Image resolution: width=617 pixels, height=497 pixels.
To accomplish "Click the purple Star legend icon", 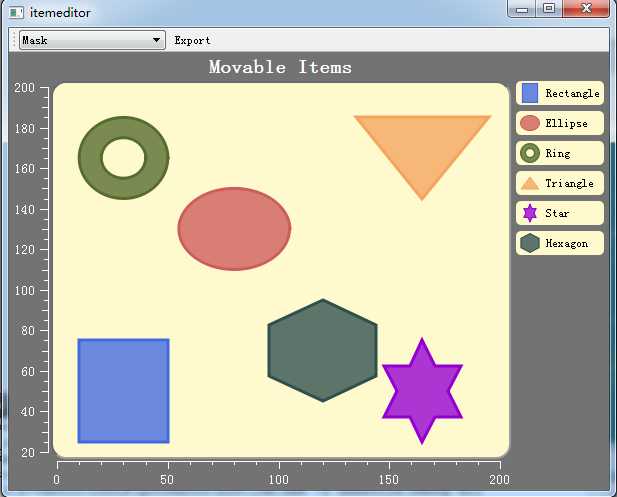I will tap(530, 213).
